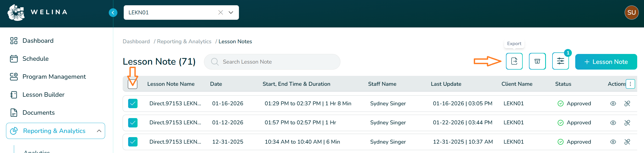Click the unlink icon for 01-12-2026 note
This screenshot has height=153, width=644.
[x=627, y=123]
